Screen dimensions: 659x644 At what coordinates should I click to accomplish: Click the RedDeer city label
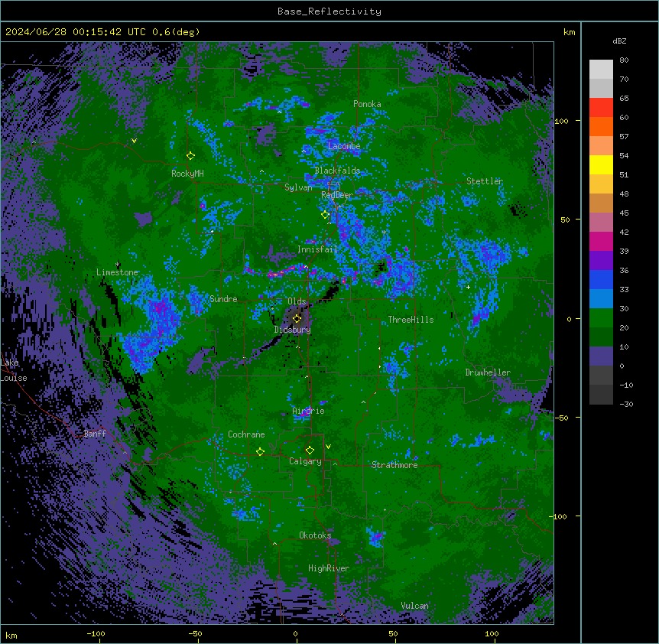[337, 195]
